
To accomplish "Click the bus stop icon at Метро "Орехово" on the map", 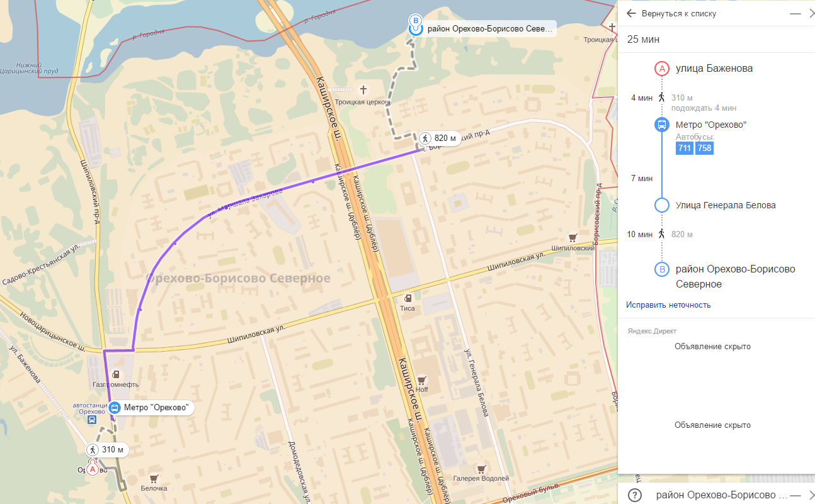I will coord(114,407).
